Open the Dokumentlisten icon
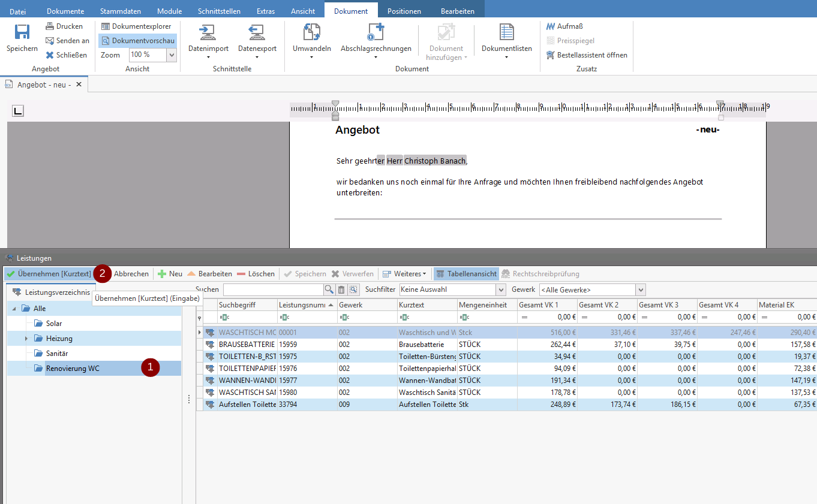 (506, 33)
